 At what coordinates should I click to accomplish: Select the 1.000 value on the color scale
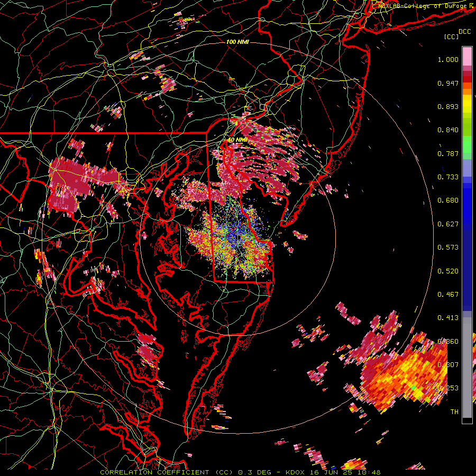tap(448, 59)
